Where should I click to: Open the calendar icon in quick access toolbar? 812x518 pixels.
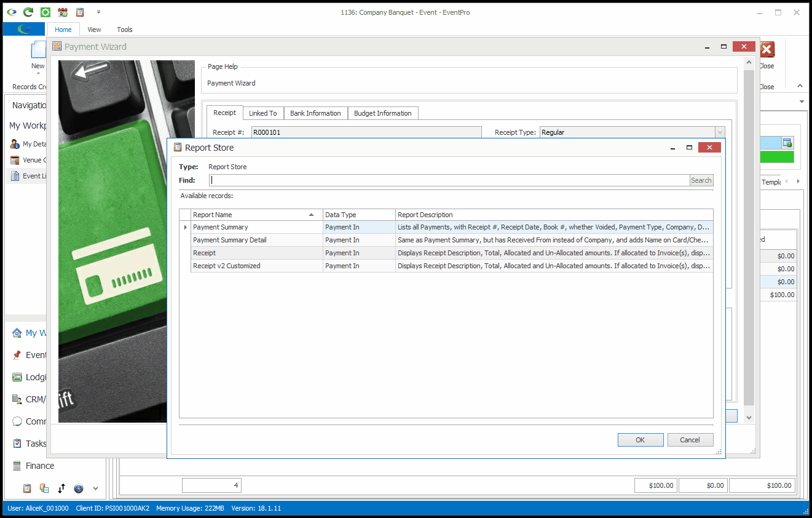pos(63,12)
